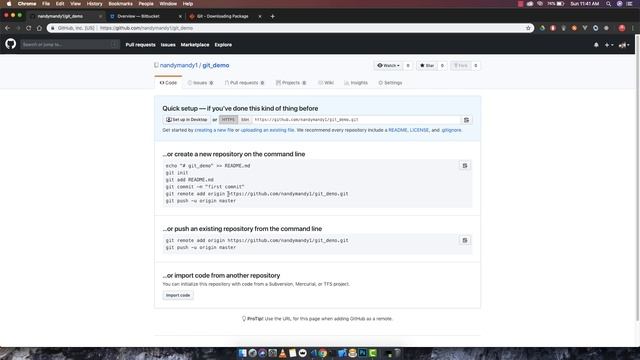Open Pull requests in GitHub header

click(x=140, y=45)
